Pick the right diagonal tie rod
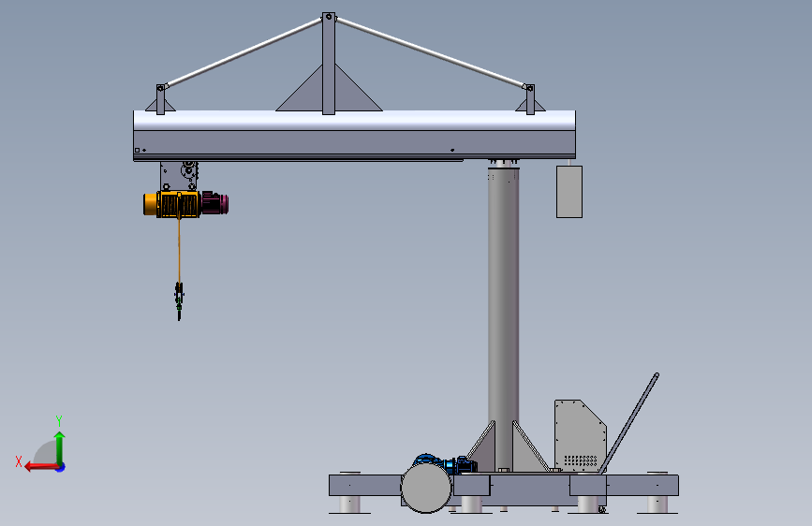This screenshot has height=526, width=812. 431,52
